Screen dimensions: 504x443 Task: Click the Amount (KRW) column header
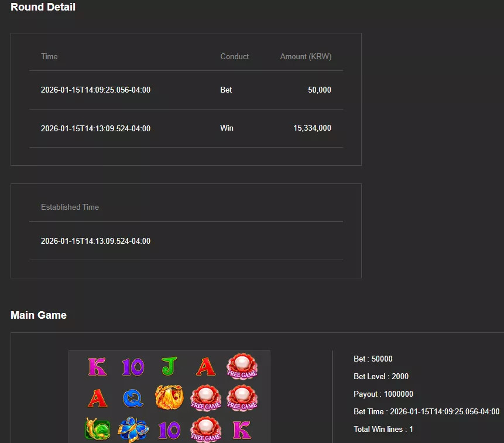point(306,56)
